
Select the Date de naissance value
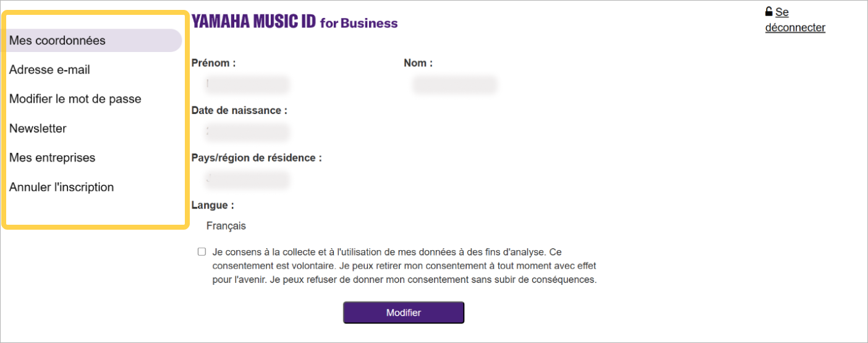247,132
